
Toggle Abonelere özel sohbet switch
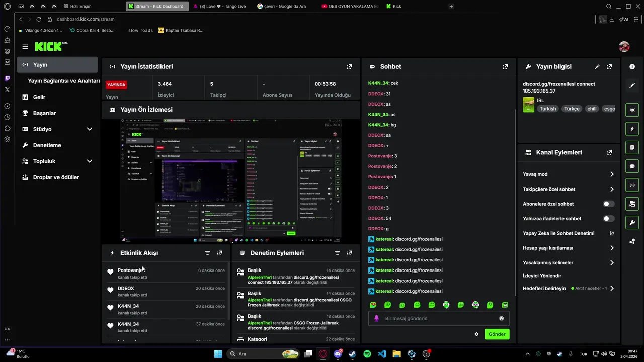609,204
